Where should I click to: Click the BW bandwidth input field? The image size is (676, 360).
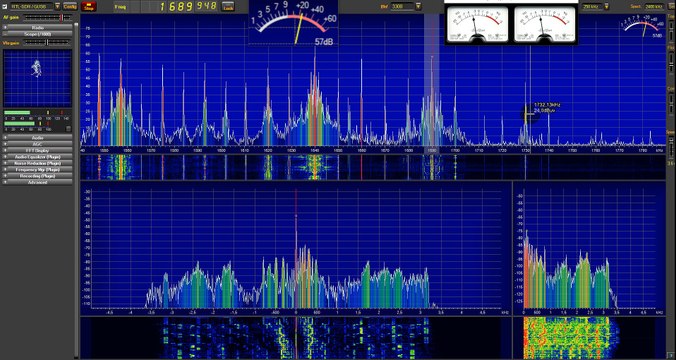click(x=402, y=6)
